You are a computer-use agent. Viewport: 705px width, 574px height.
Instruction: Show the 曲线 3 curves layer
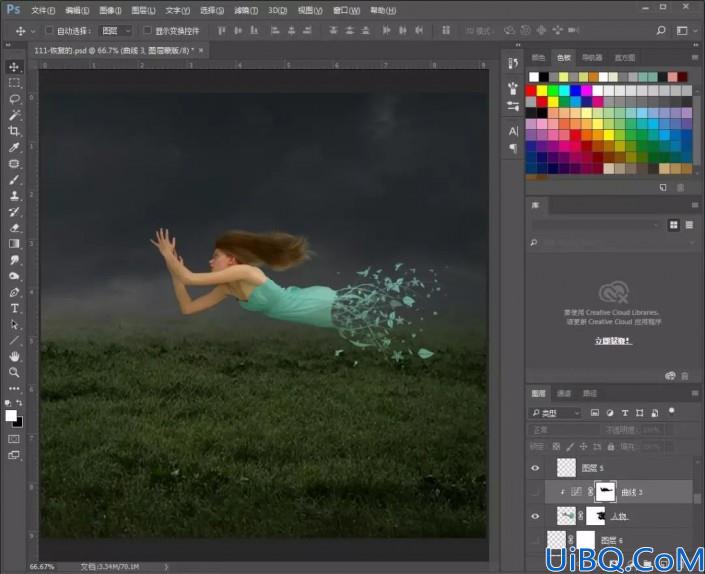click(535, 492)
